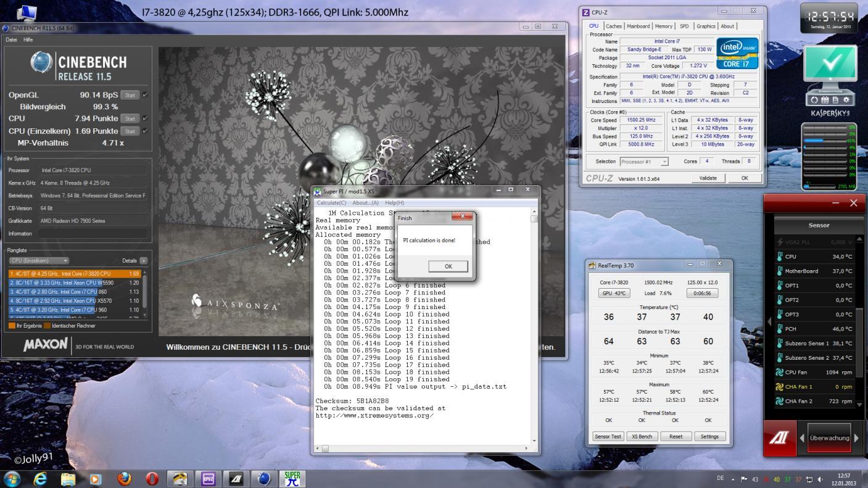Open Kaspersky gadget settings gear icon
Screen dimensions: 868x488
[x=845, y=100]
